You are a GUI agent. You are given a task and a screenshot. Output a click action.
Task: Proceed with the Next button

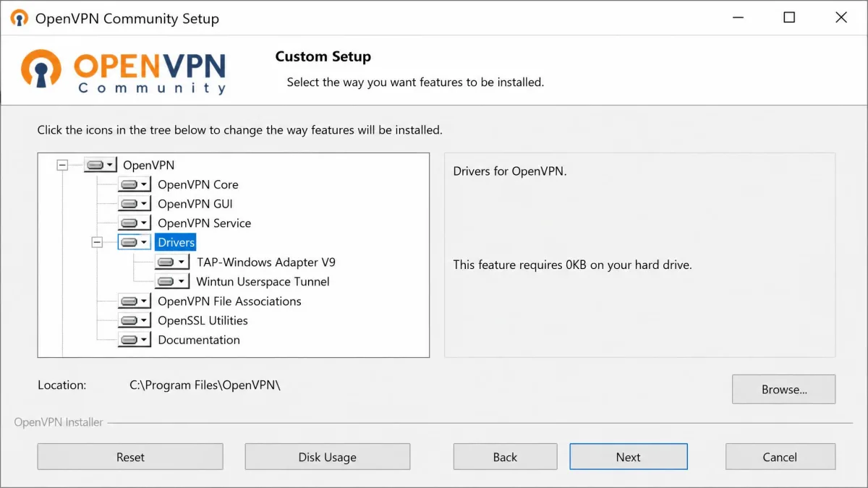pos(629,457)
